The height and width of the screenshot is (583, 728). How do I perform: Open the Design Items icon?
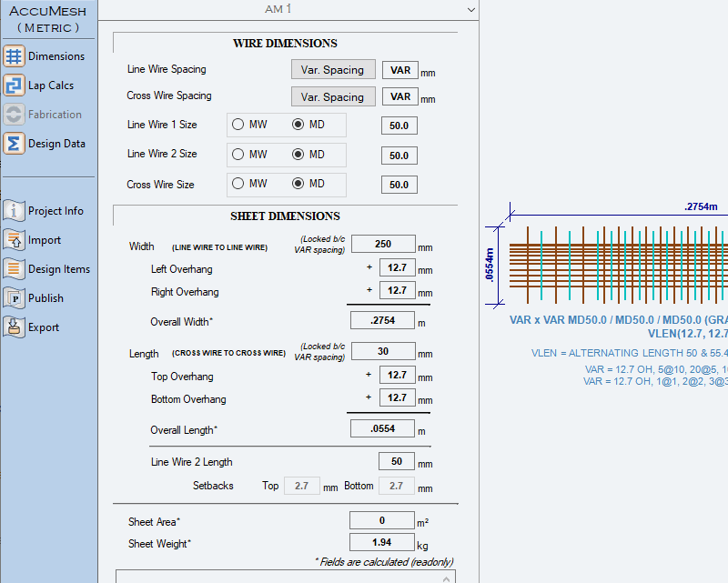[14, 269]
